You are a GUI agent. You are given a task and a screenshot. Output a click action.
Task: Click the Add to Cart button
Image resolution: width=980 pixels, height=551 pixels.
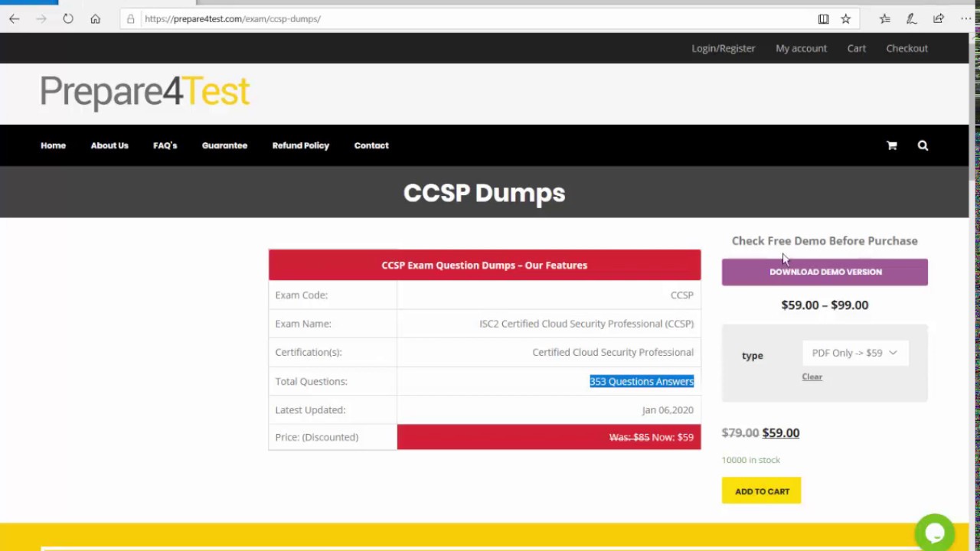point(762,491)
